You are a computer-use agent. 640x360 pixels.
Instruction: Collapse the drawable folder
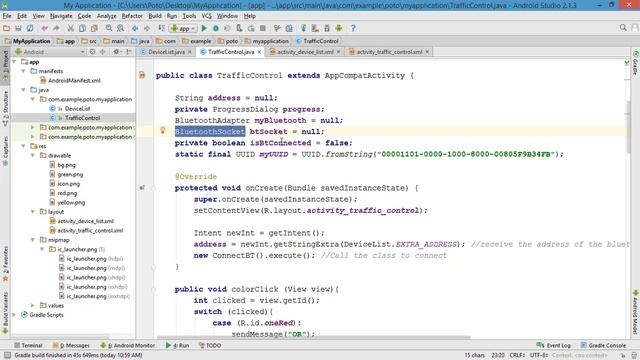[x=33, y=156]
